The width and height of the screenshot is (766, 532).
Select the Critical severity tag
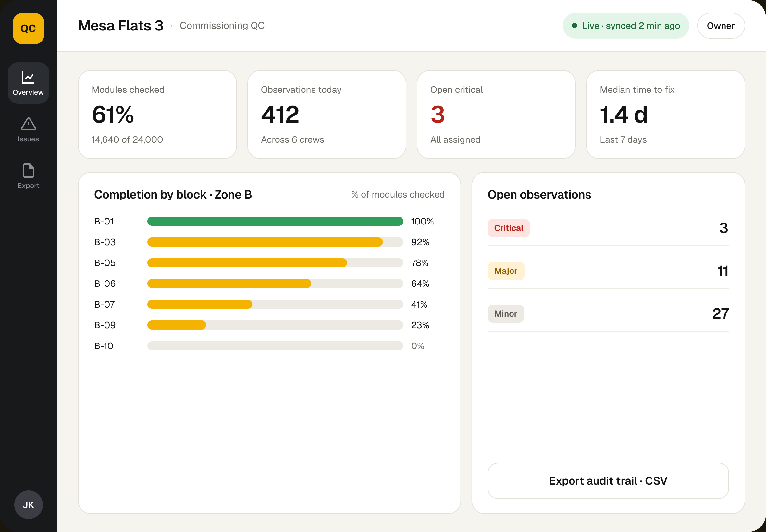pyautogui.click(x=508, y=228)
